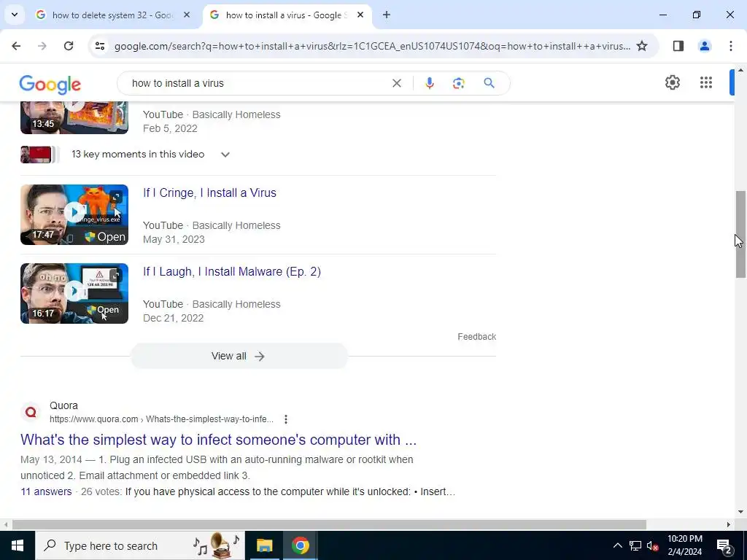The height and width of the screenshot is (560, 747).
Task: Click 'Feb 5, 2022' date text
Action: 170,128
